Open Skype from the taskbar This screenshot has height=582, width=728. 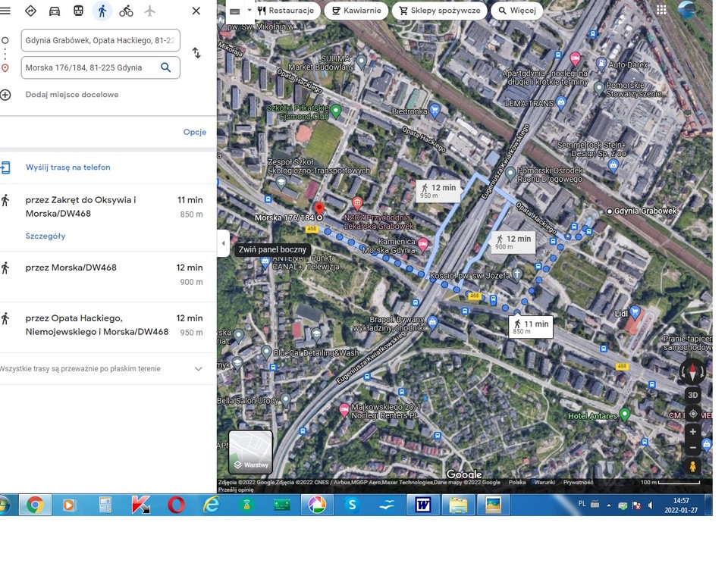coord(352,505)
